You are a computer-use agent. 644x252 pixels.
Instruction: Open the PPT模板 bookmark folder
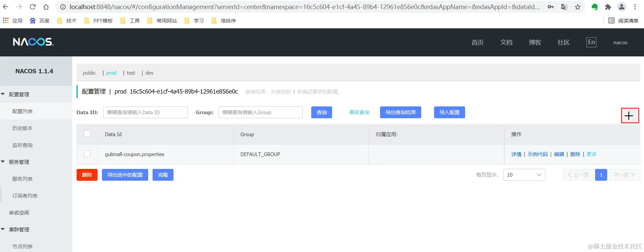point(99,21)
